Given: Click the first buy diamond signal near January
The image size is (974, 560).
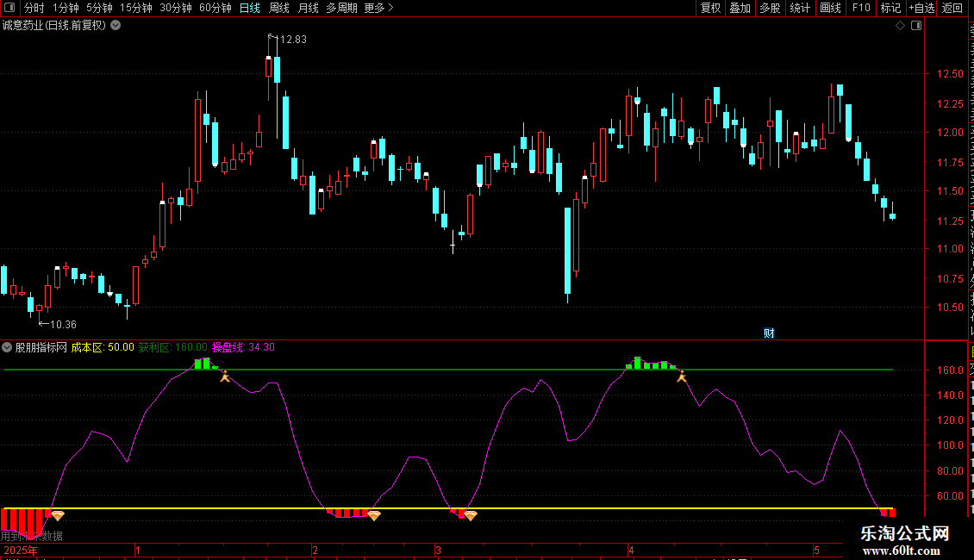Looking at the screenshot, I should [x=58, y=516].
